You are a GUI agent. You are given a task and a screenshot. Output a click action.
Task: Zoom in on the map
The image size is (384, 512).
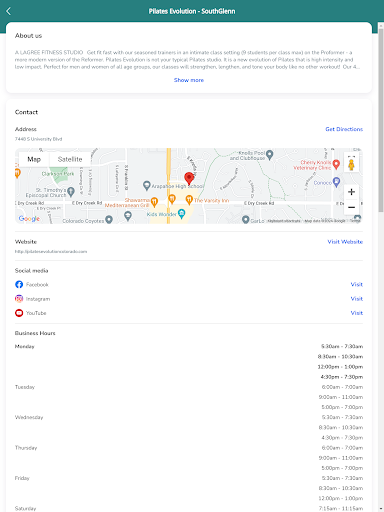point(351,192)
